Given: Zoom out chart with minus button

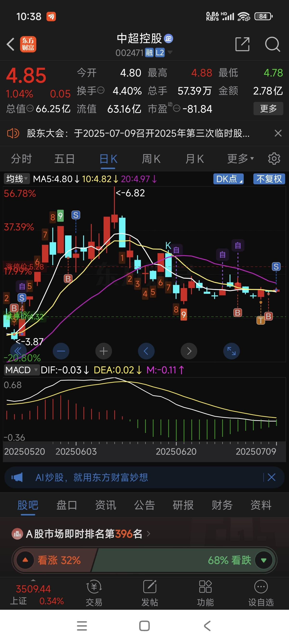Looking at the screenshot, I should [x=61, y=351].
